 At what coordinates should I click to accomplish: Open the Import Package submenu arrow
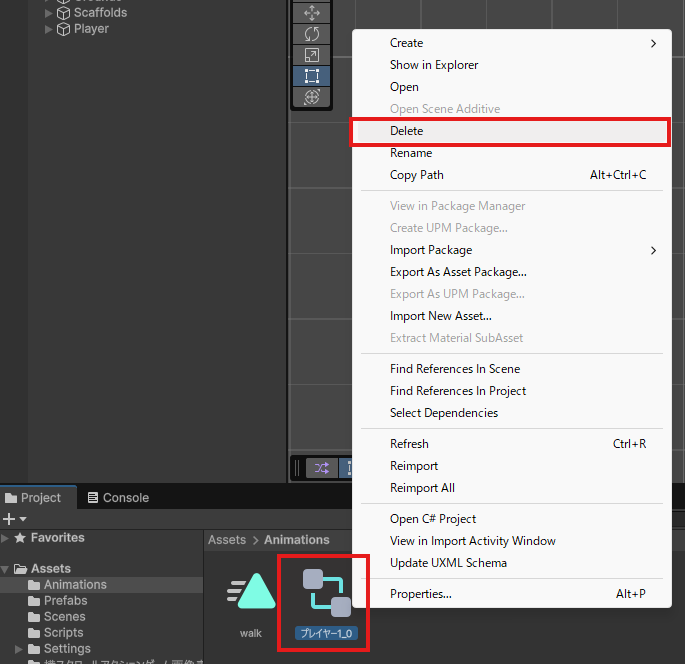pyautogui.click(x=653, y=250)
